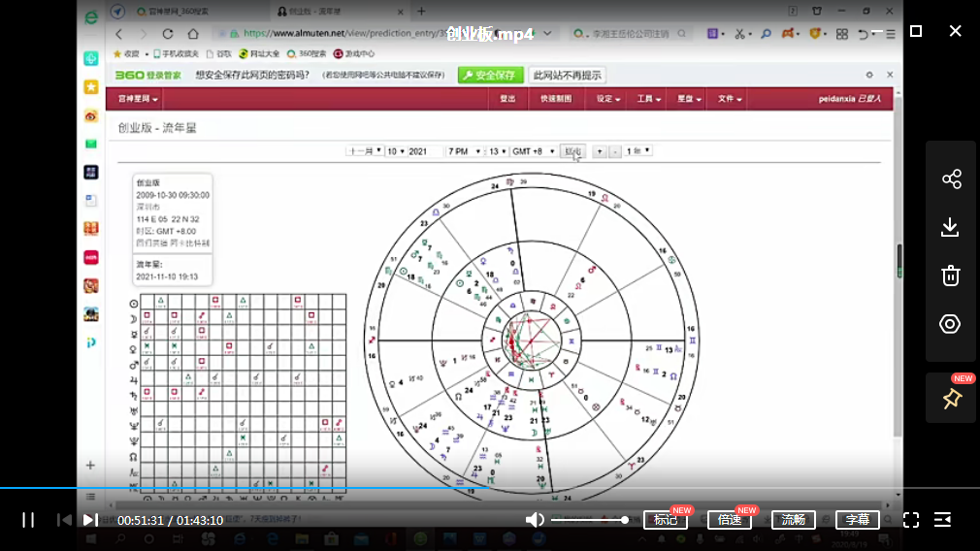This screenshot has height=551, width=980.
Task: Expand the month dropdown showing 十一月
Action: (365, 151)
